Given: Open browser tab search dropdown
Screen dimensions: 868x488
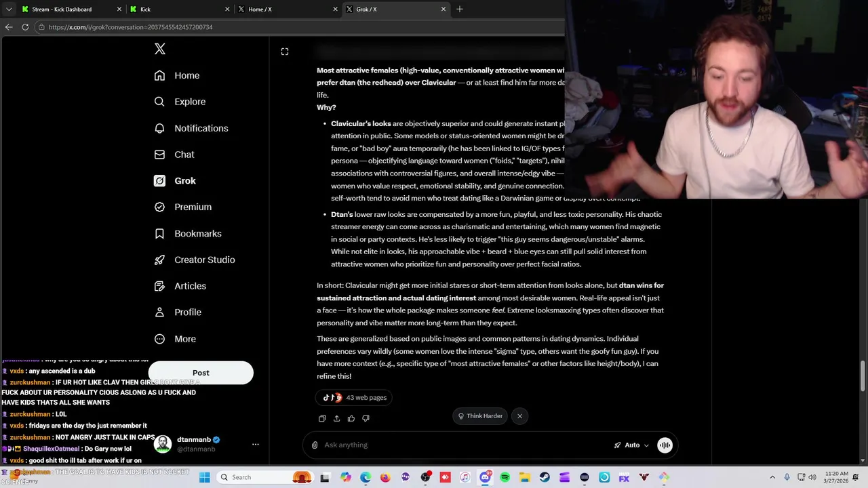Looking at the screenshot, I should (8, 9).
